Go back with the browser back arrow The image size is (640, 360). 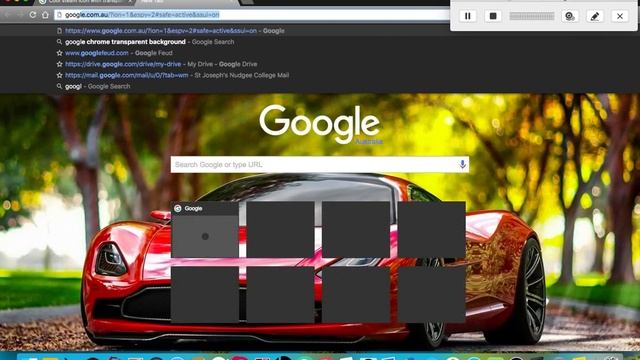pos(7,15)
